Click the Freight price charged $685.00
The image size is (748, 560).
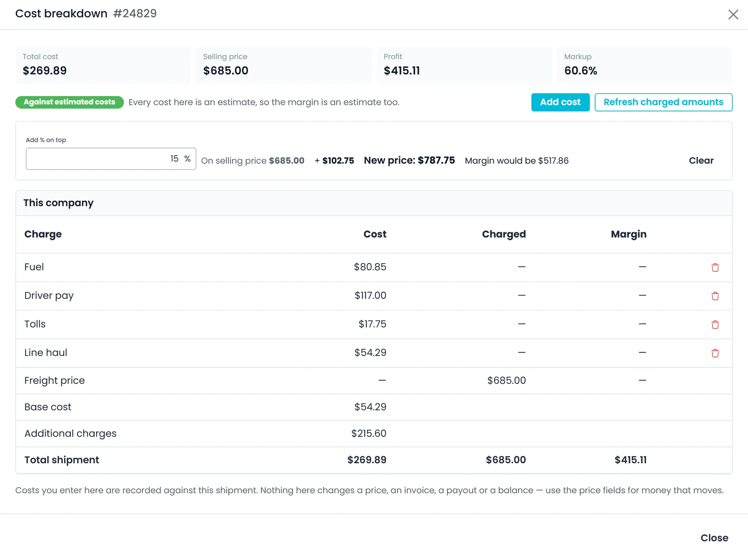pos(507,381)
